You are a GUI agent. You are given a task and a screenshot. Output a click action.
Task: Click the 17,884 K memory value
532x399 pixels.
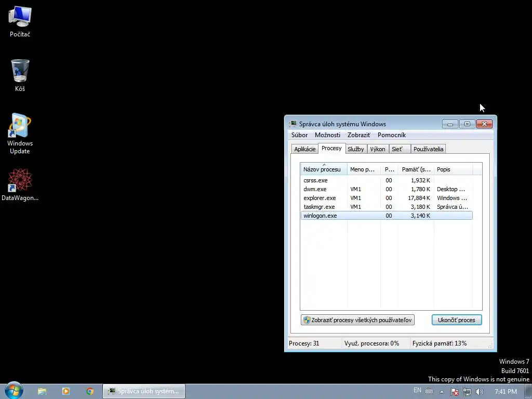(419, 198)
